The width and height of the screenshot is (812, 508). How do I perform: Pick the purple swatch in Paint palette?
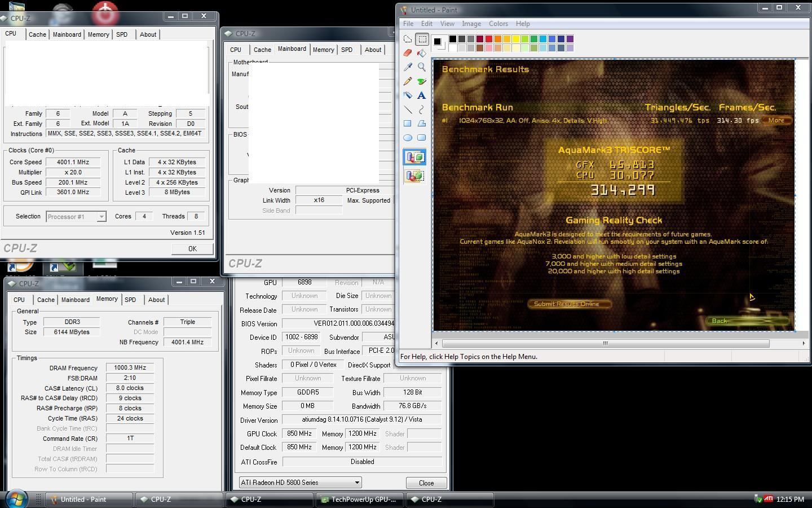coord(570,39)
